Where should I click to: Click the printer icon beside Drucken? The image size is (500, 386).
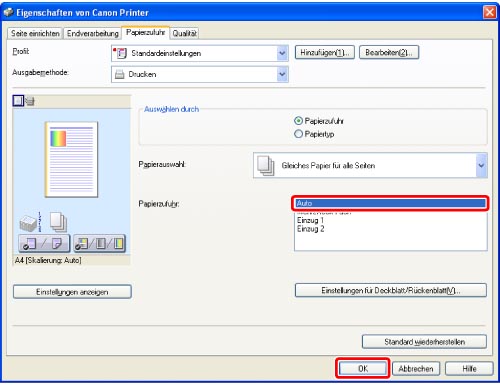(119, 74)
